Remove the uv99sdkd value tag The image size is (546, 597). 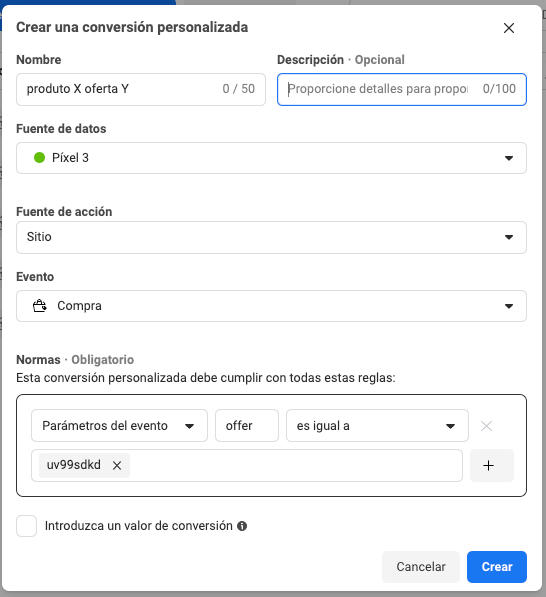coord(117,465)
